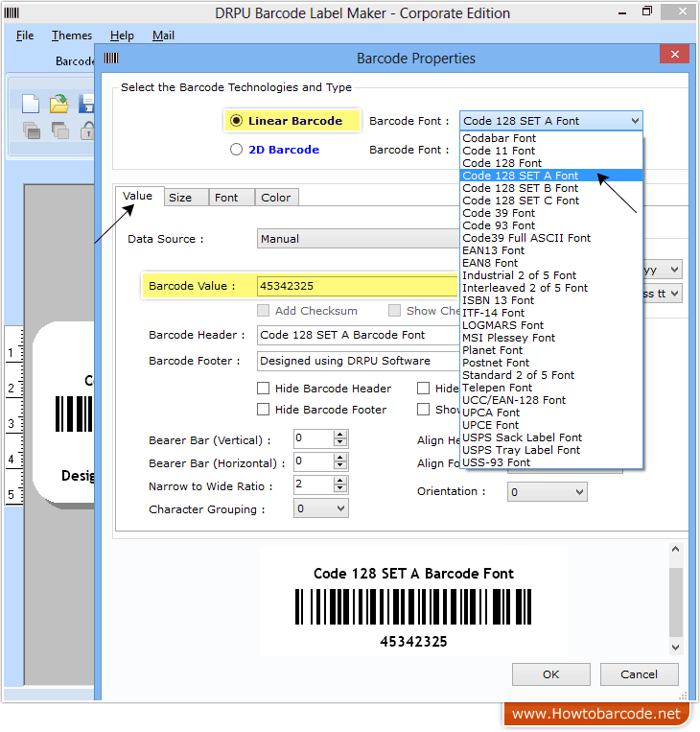Choose ITF-14 Font from the list
The image size is (700, 732).
[551, 313]
